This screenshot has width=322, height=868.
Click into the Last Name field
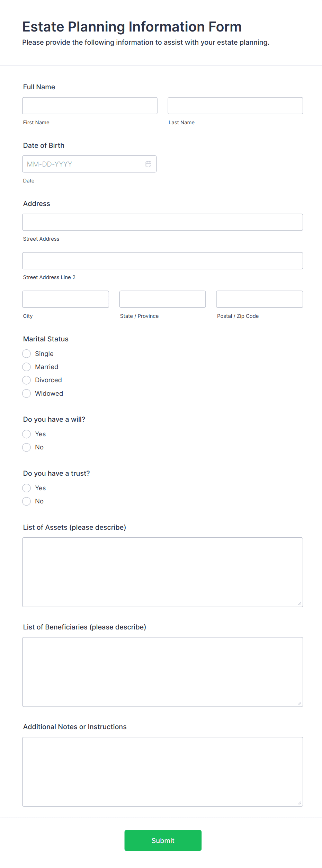click(x=235, y=106)
